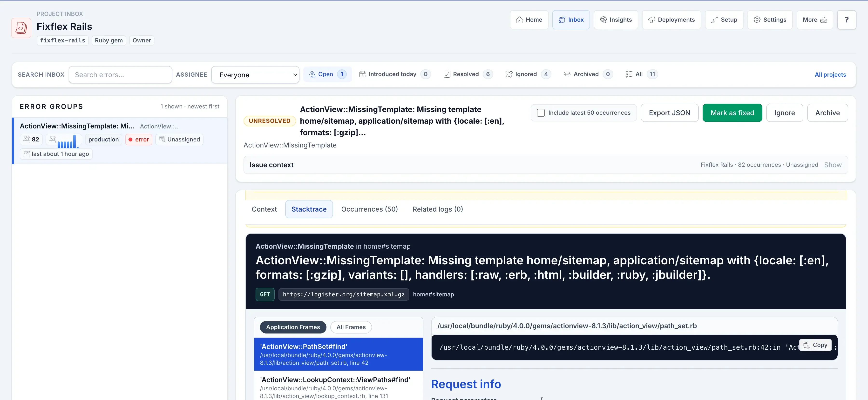Click the Unassigned badge in error group
This screenshot has height=400, width=868.
pos(179,139)
